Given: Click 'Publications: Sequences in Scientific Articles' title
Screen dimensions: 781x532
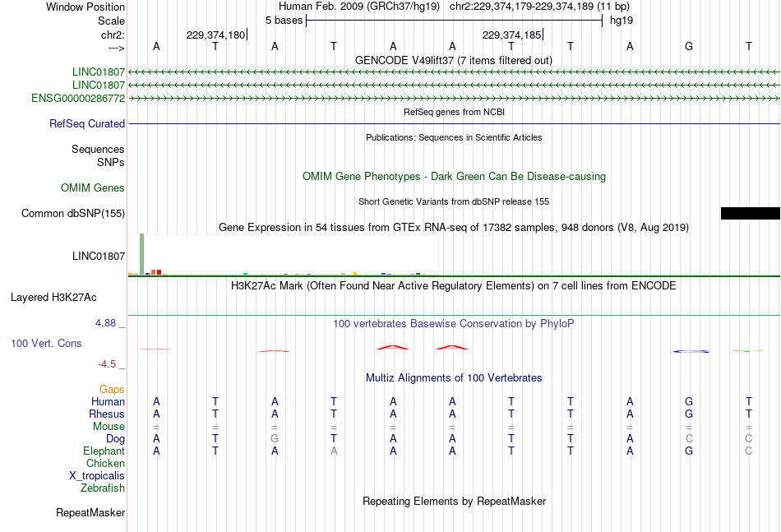Looking at the screenshot, I should (x=454, y=137).
